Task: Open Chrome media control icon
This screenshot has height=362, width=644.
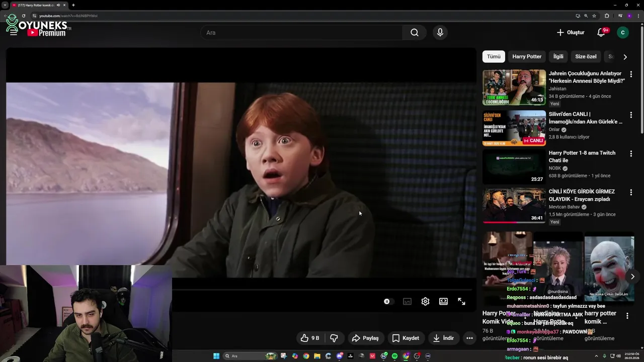Action: click(620, 16)
